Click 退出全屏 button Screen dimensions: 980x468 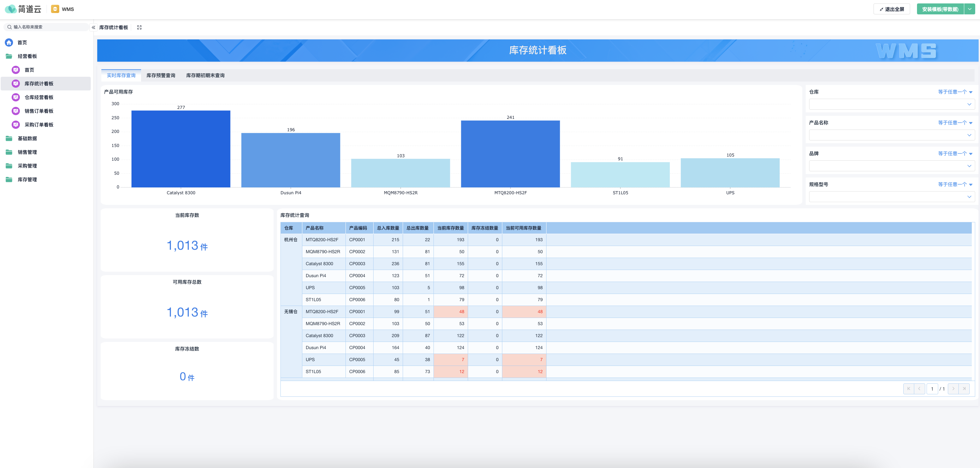click(x=891, y=9)
